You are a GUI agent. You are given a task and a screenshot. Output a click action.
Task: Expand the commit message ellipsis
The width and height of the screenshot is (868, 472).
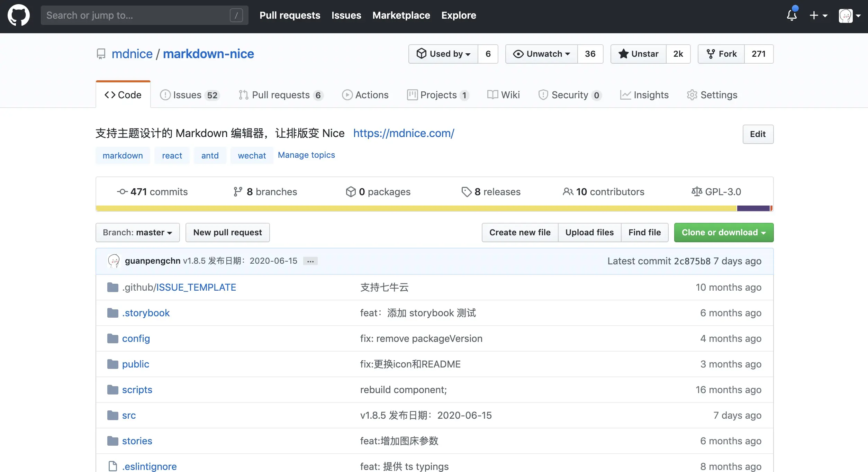point(310,261)
